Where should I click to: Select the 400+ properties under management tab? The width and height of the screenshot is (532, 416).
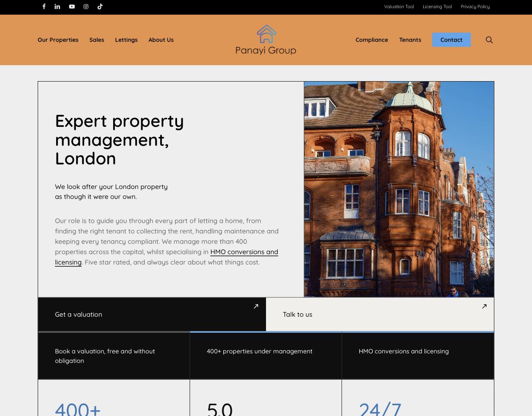click(x=266, y=356)
